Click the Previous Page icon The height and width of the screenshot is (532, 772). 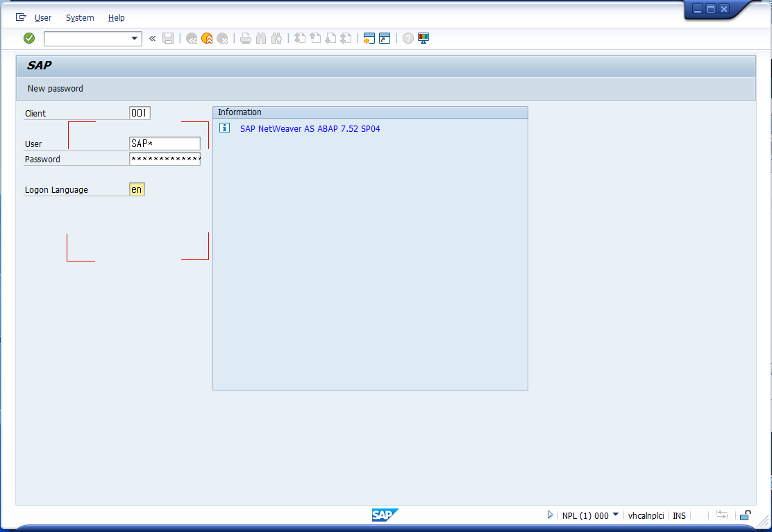pyautogui.click(x=316, y=38)
